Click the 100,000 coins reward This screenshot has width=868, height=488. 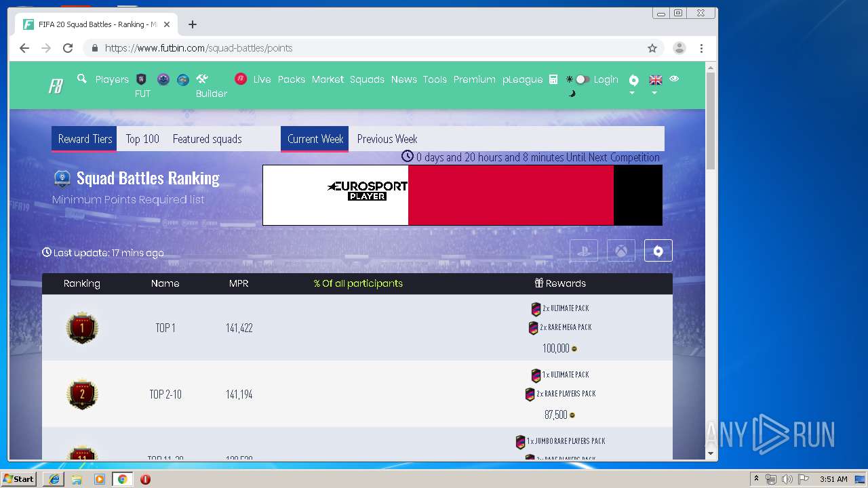pos(559,348)
